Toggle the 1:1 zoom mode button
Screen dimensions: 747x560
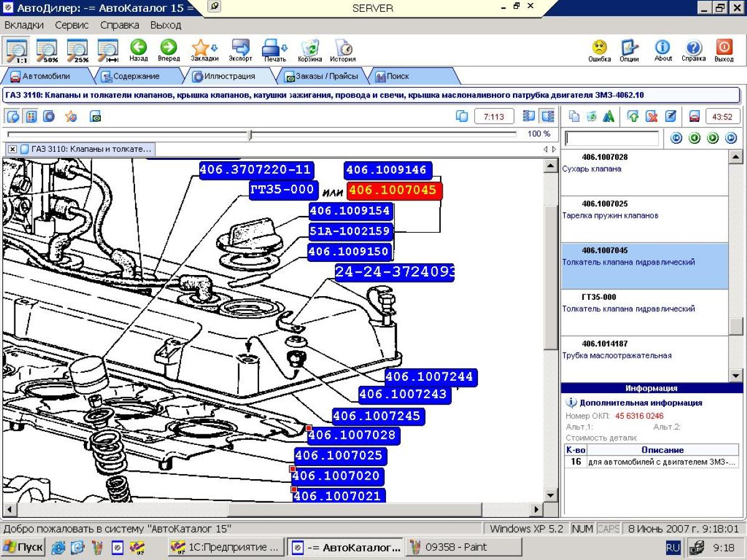(x=16, y=49)
